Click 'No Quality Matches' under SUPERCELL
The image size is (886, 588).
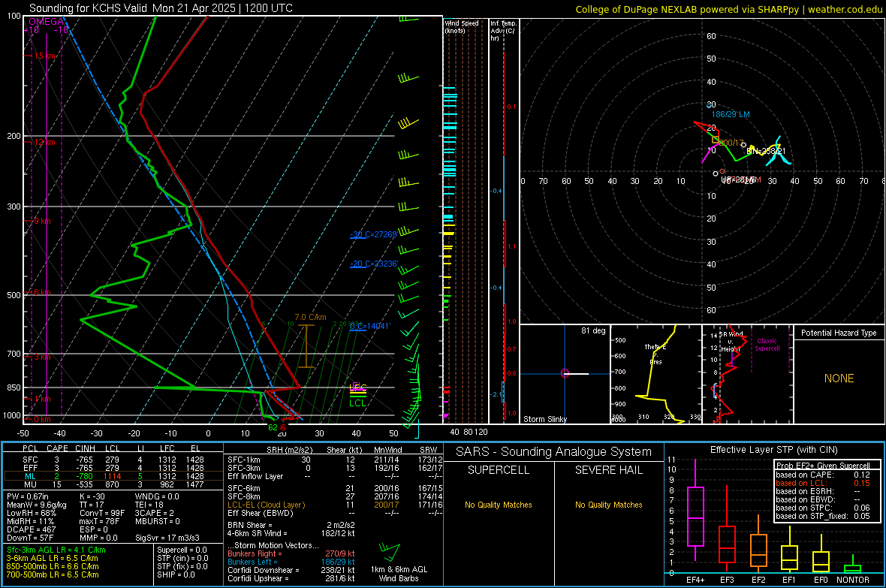[499, 505]
